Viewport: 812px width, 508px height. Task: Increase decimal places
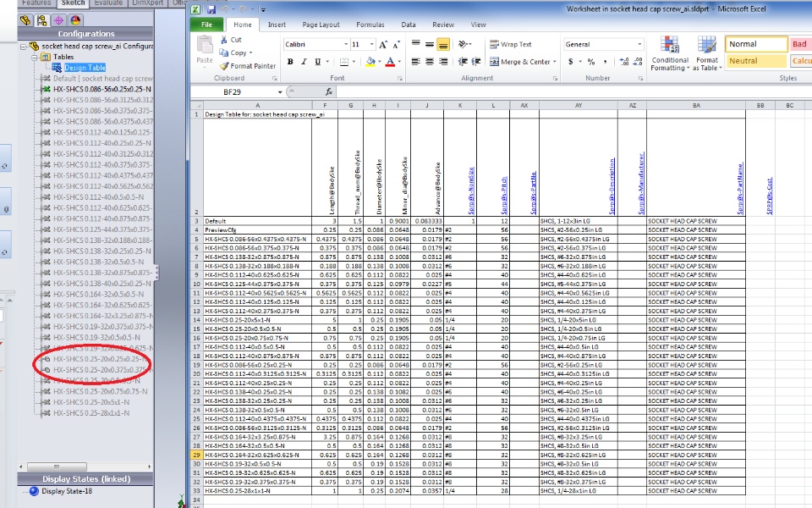(x=624, y=62)
